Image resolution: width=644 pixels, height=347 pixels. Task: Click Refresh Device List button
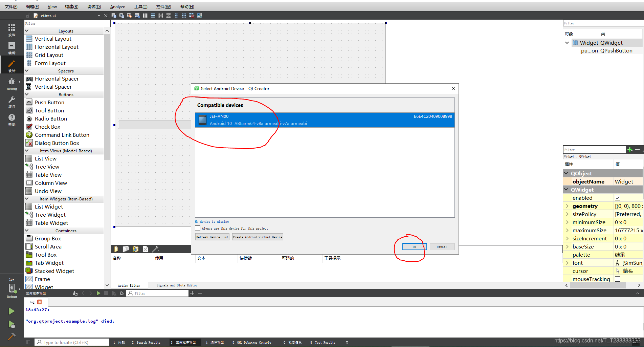point(212,237)
